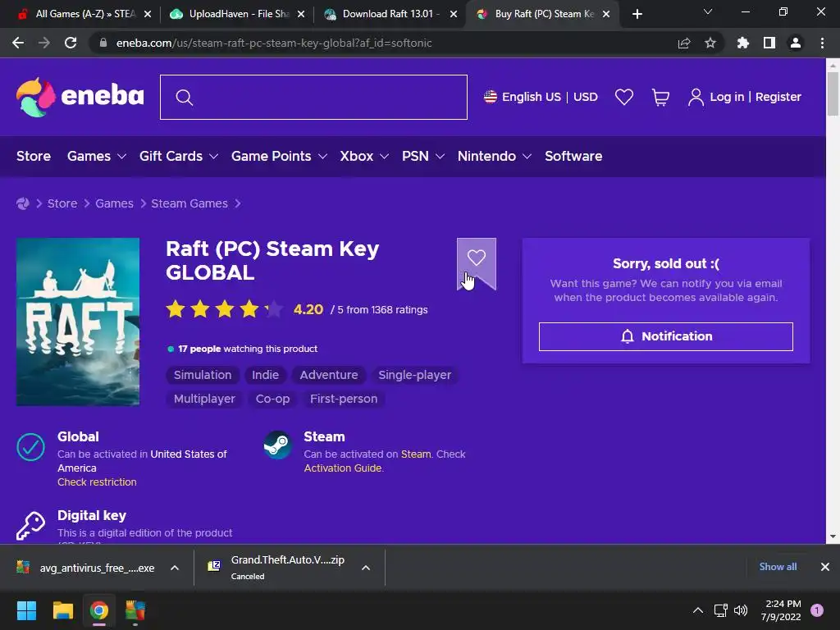This screenshot has width=840, height=630.
Task: Expand the Game Points menu
Action: (x=279, y=156)
